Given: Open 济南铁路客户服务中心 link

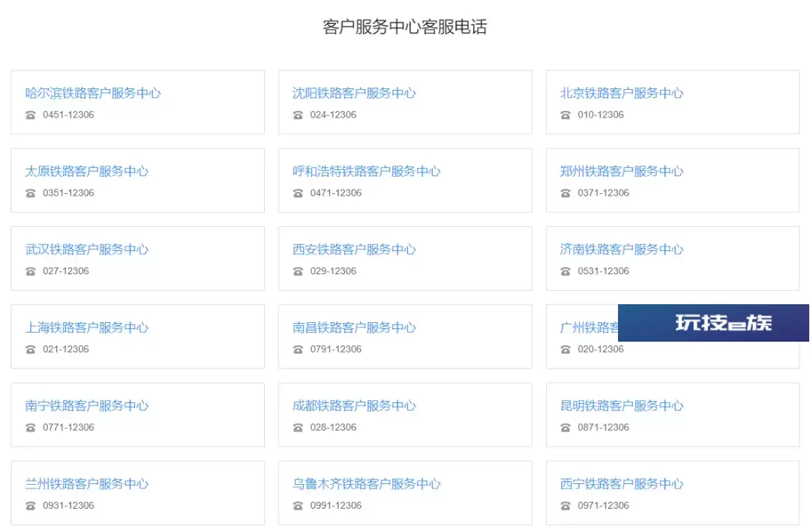Looking at the screenshot, I should pyautogui.click(x=622, y=250).
